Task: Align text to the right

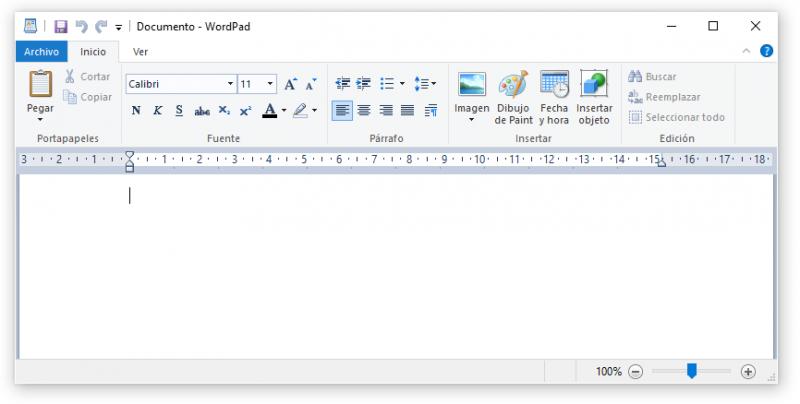Action: coord(386,110)
